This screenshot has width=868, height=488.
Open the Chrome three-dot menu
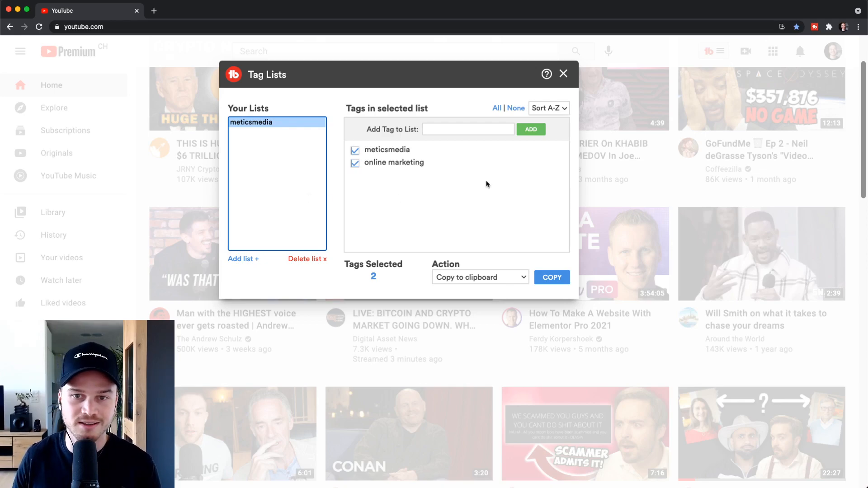(858, 27)
